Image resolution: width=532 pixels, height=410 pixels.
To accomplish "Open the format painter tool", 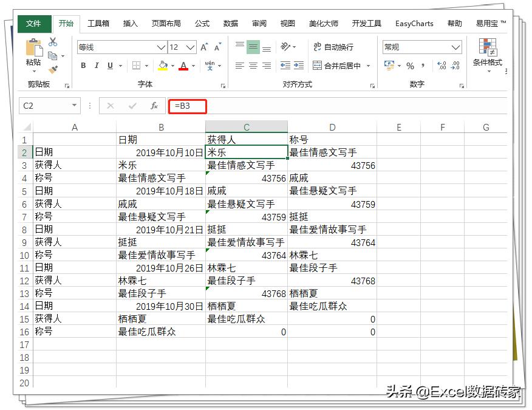I will click(x=52, y=68).
